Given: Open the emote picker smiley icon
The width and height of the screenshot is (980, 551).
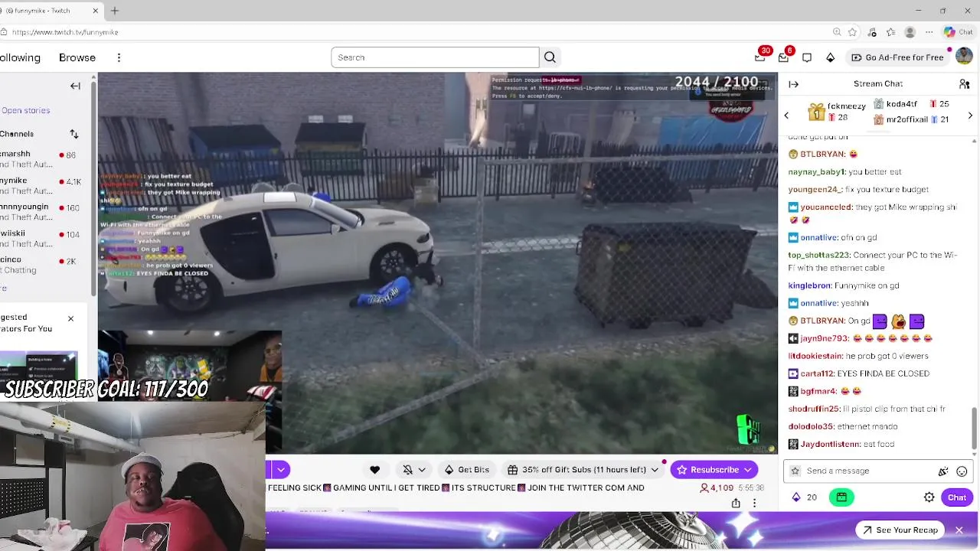Looking at the screenshot, I should click(962, 471).
